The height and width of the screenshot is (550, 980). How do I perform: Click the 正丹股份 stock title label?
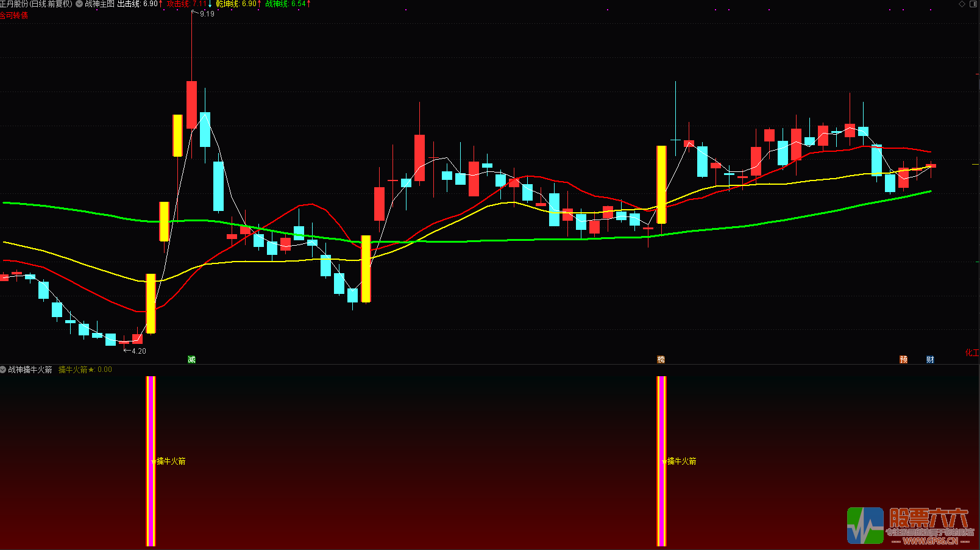coord(36,4)
